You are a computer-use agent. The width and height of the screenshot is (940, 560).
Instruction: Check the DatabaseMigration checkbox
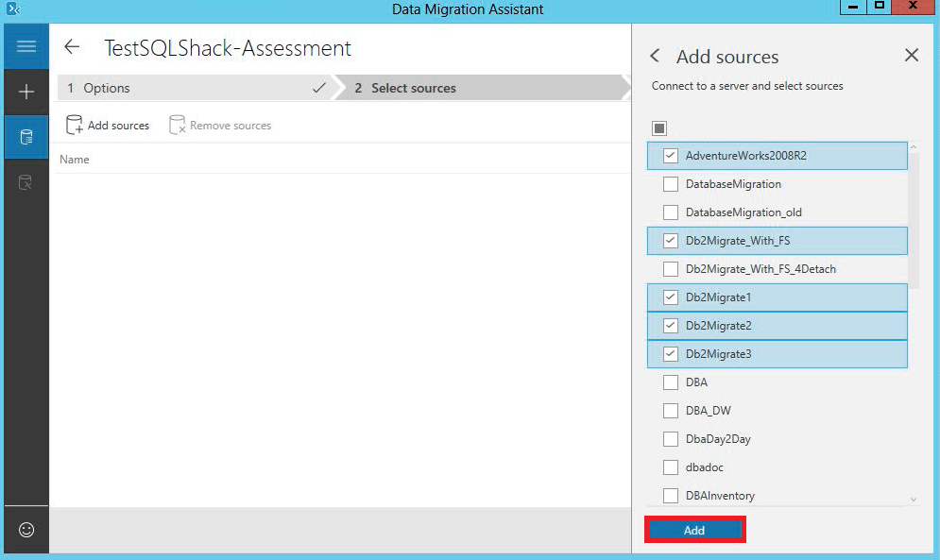(x=671, y=184)
